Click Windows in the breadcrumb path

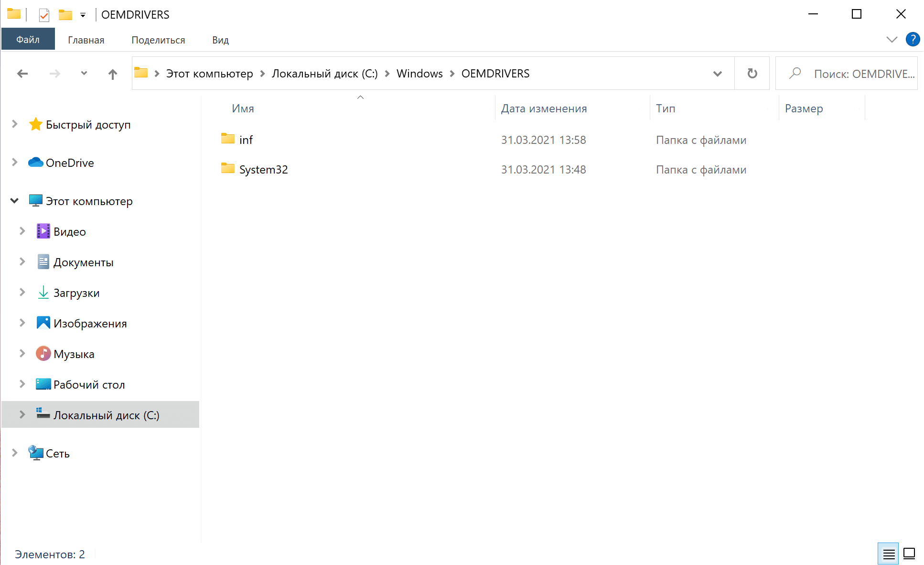(x=419, y=74)
